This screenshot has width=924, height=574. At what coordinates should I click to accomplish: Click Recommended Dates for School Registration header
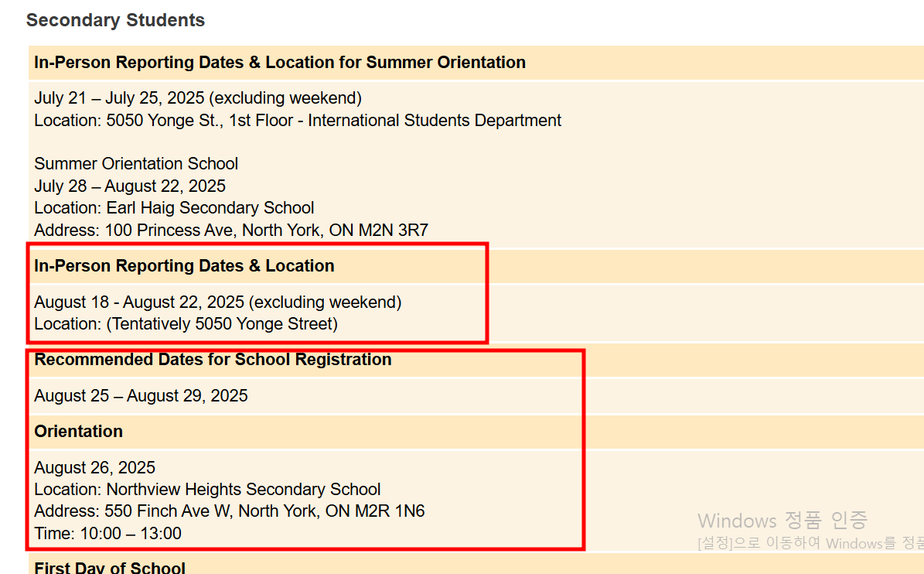point(213,360)
